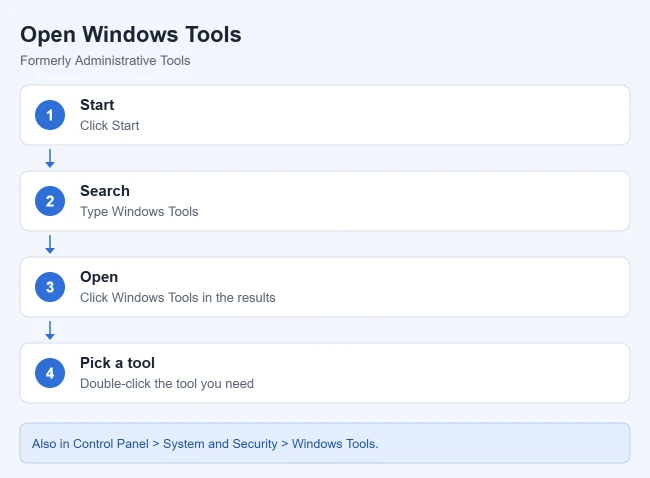The image size is (650, 478).
Task: Click the "Type Windows Tools" description
Action: coord(139,212)
